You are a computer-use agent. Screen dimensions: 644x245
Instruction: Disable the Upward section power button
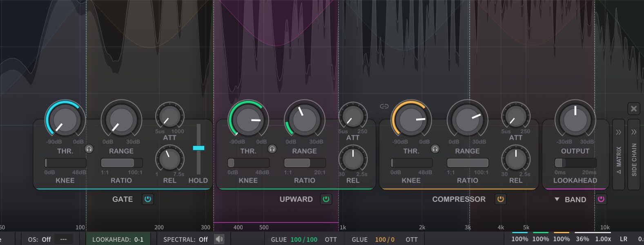[x=326, y=199]
